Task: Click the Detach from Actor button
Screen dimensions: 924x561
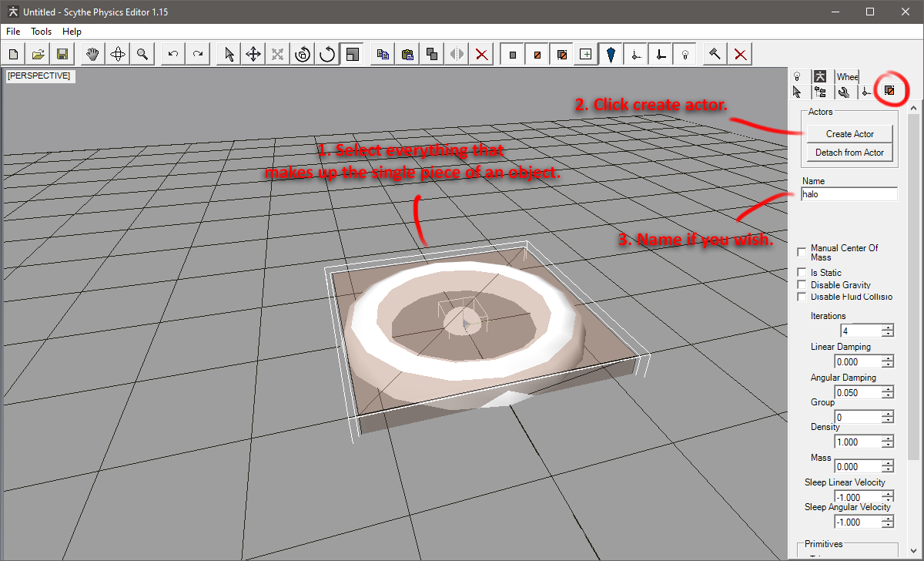Action: coord(850,153)
